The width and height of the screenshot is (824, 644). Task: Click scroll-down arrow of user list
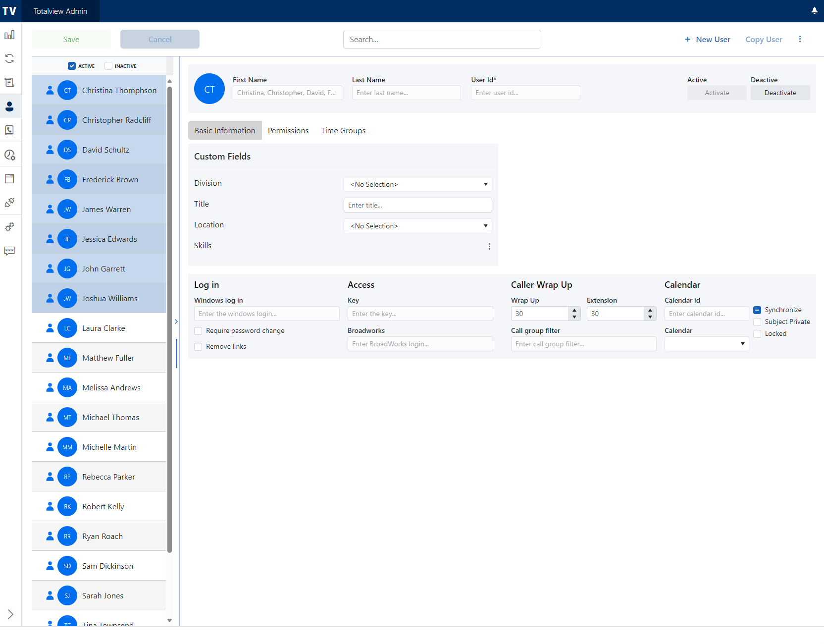169,620
